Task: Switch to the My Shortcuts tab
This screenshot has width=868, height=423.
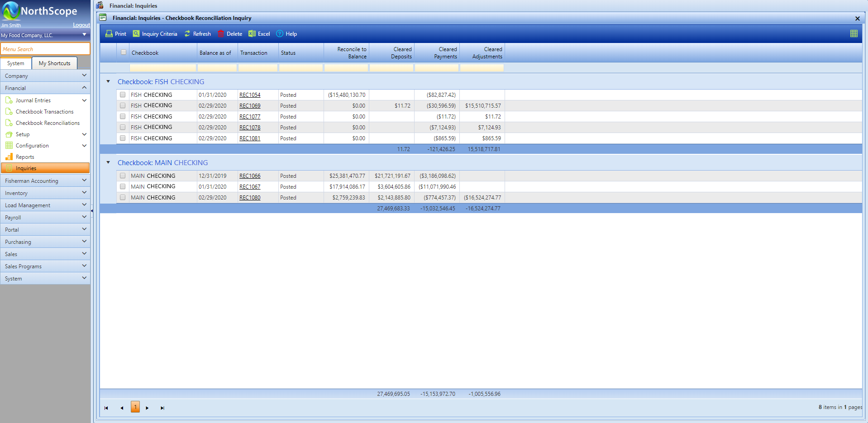Action: pyautogui.click(x=54, y=63)
